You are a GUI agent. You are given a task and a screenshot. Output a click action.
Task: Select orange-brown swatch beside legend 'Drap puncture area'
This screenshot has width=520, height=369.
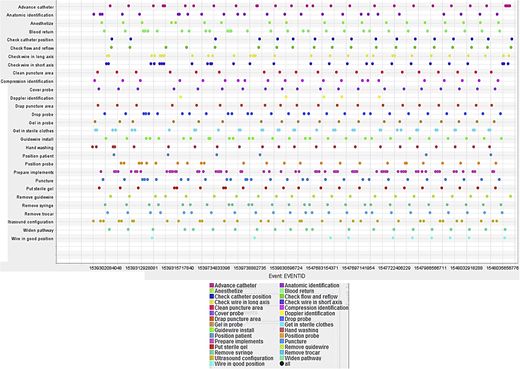[212, 319]
